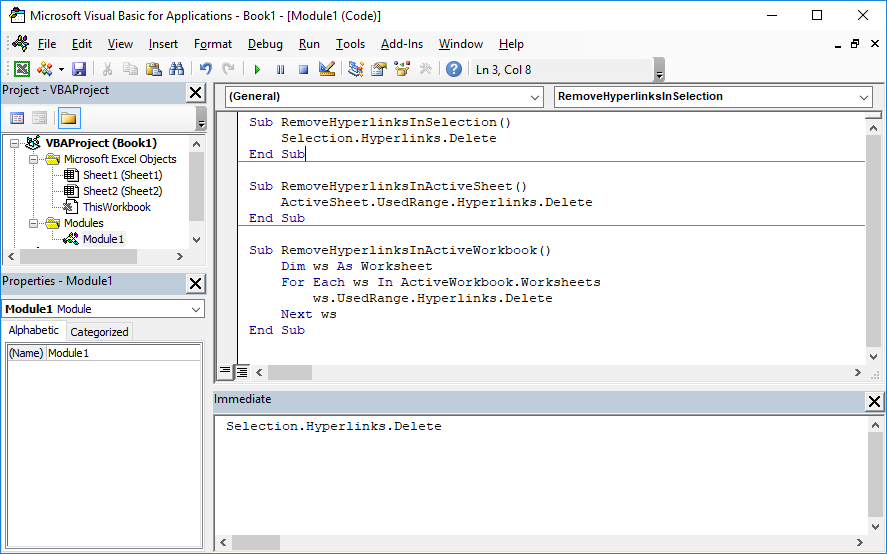Viewport: 887px width, 554px height.
Task: Open Visual Basic Help question icon
Action: click(454, 69)
